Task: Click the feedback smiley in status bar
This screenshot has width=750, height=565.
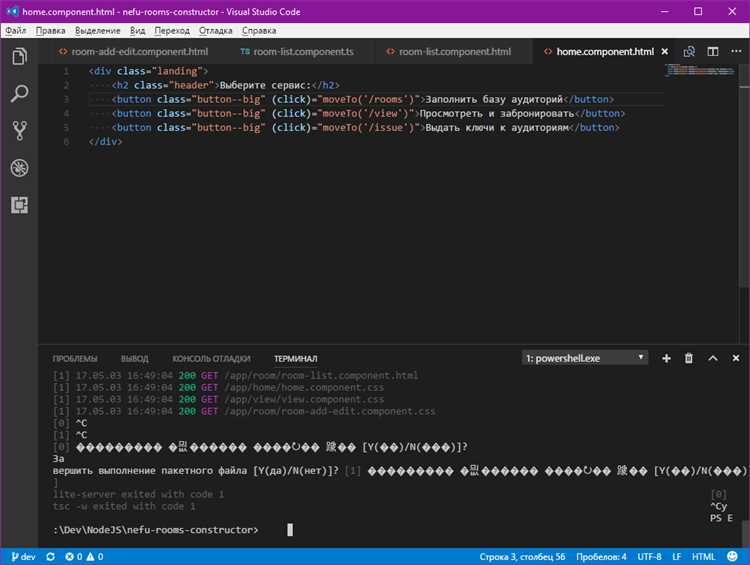Action: (732, 556)
